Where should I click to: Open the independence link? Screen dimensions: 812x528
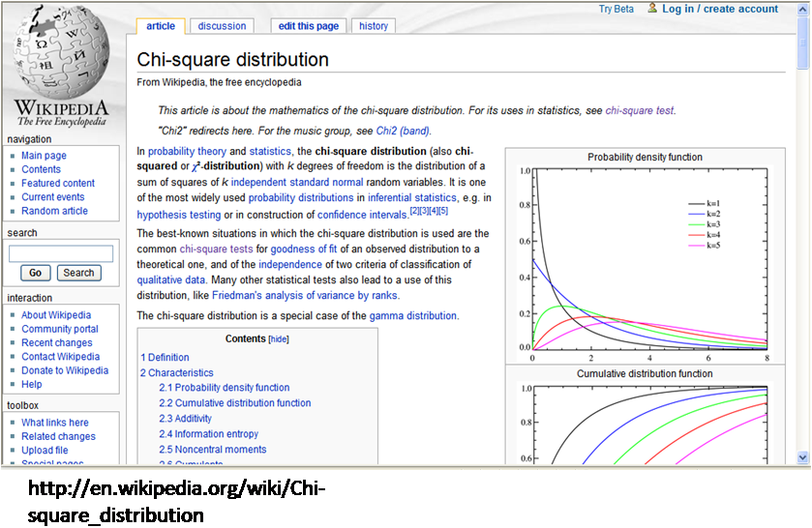290,265
